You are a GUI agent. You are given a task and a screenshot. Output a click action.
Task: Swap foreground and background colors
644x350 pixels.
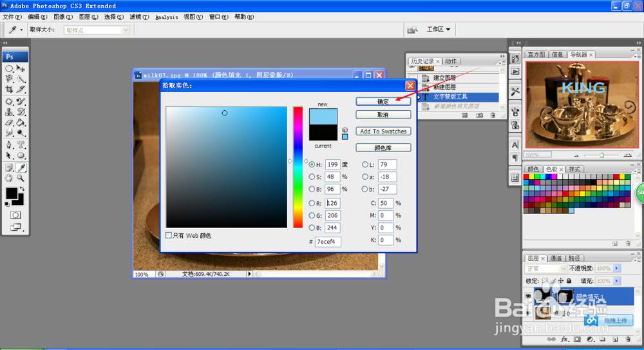click(x=22, y=190)
